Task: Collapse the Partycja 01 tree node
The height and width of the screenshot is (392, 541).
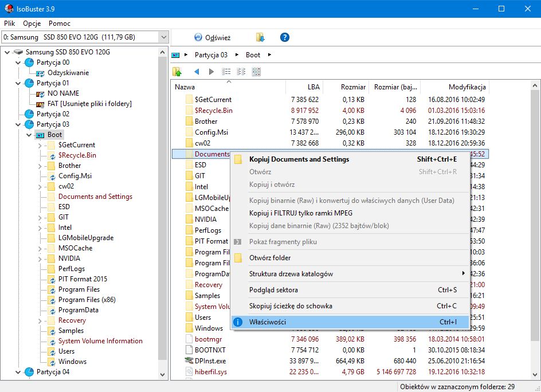Action: coord(18,83)
